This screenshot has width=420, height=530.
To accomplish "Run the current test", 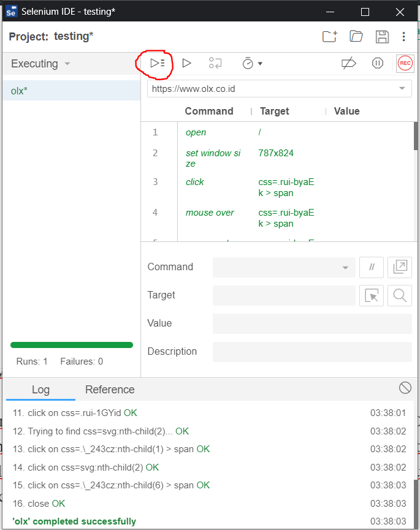I will tap(187, 63).
